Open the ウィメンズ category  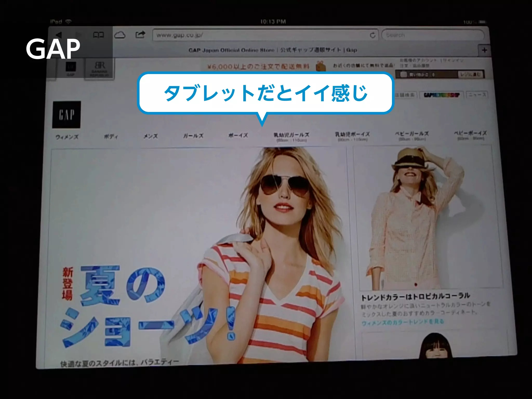(67, 137)
